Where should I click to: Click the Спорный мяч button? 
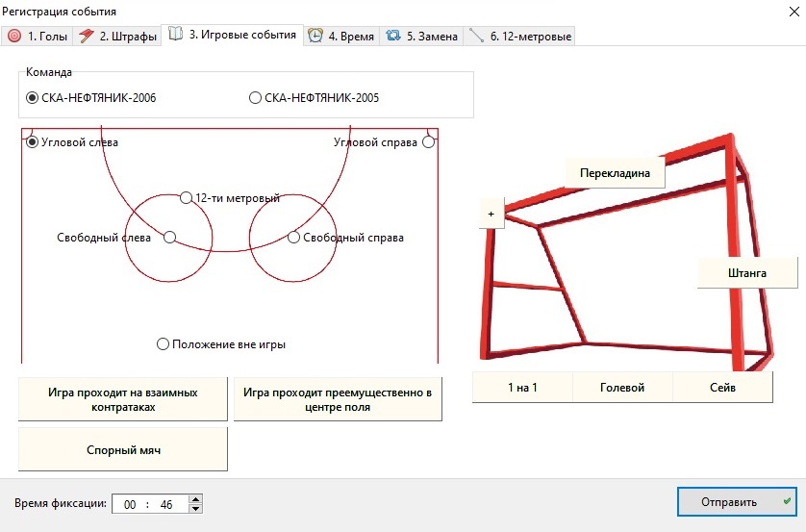[123, 450]
